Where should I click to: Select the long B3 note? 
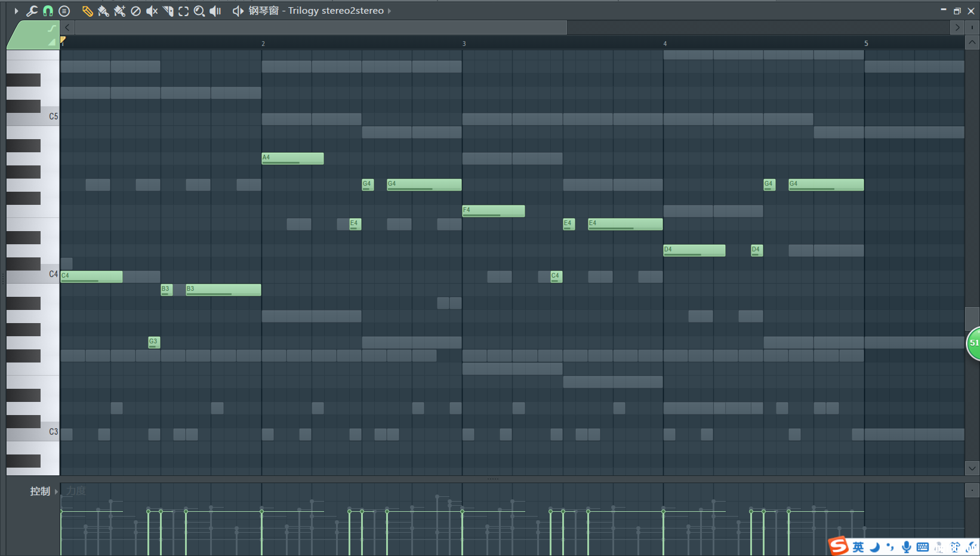(x=223, y=290)
